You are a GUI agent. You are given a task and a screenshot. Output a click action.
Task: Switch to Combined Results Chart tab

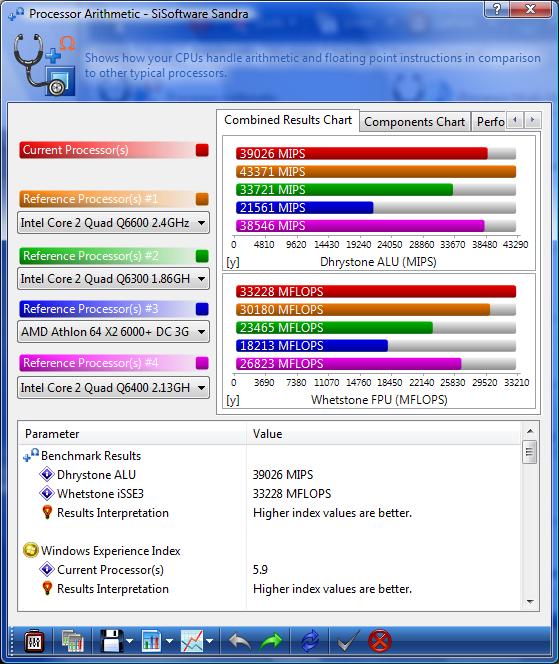tap(288, 120)
